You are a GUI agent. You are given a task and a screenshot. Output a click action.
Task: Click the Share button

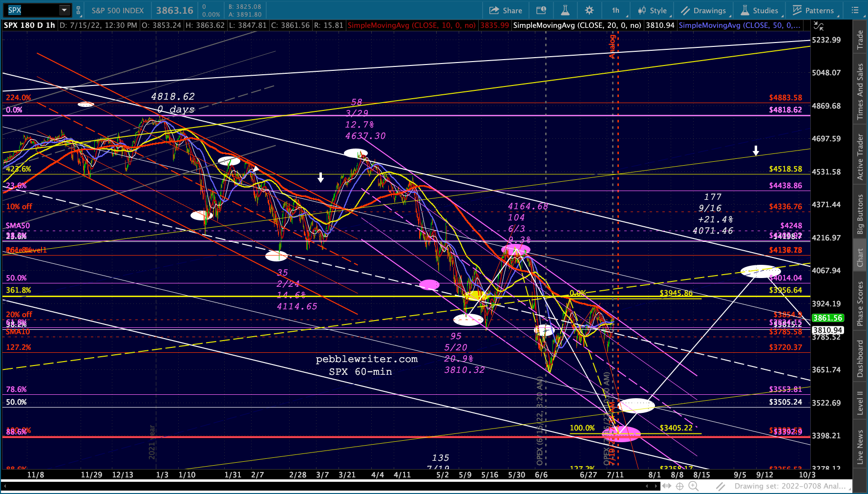click(x=506, y=10)
